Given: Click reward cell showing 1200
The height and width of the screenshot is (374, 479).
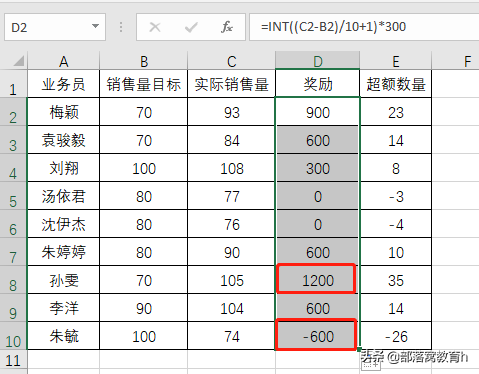Looking at the screenshot, I should 318,280.
